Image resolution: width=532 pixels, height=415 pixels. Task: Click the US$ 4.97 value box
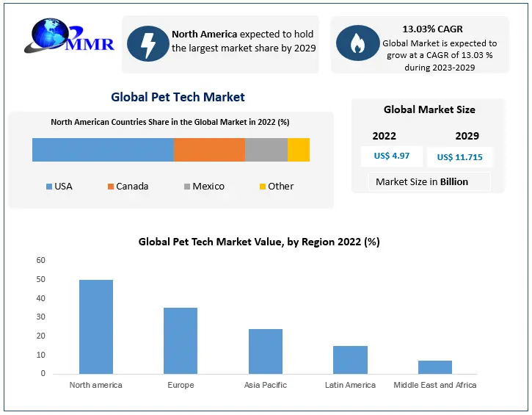[x=390, y=156]
